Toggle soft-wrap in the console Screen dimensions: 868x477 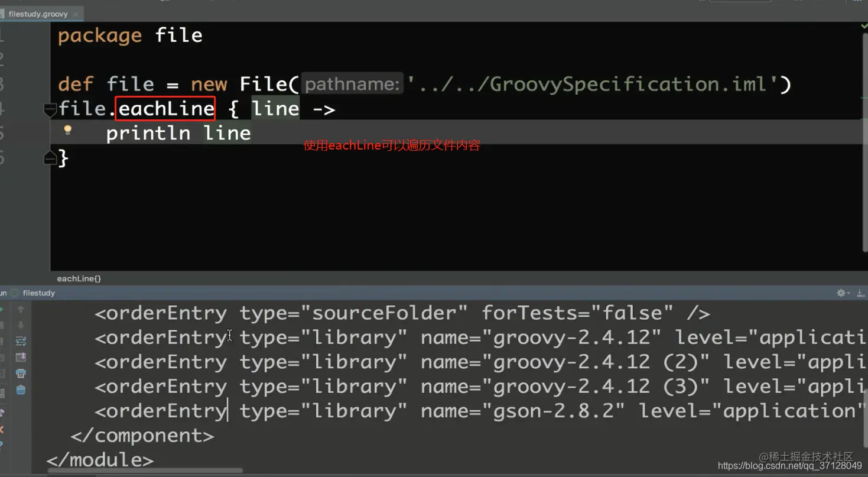(x=21, y=341)
